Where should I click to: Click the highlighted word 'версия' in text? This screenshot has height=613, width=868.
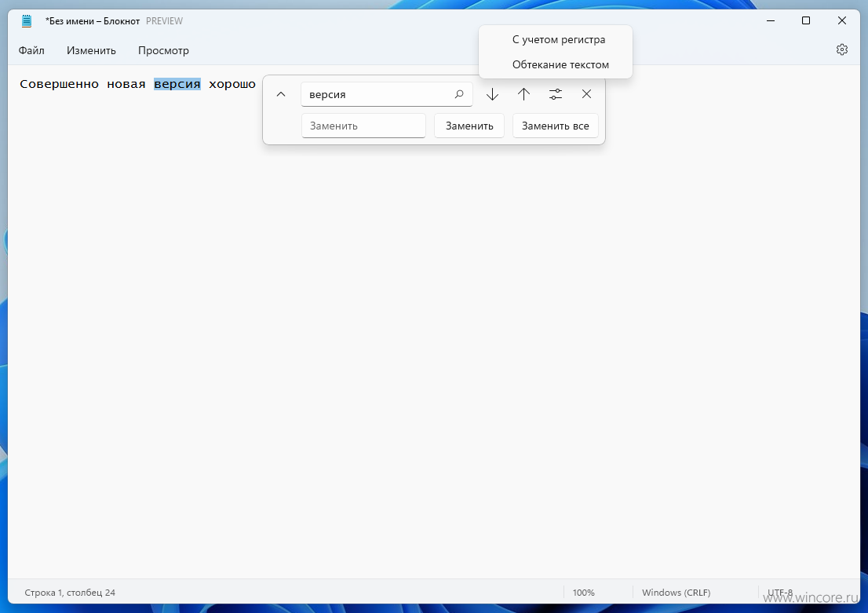point(177,84)
